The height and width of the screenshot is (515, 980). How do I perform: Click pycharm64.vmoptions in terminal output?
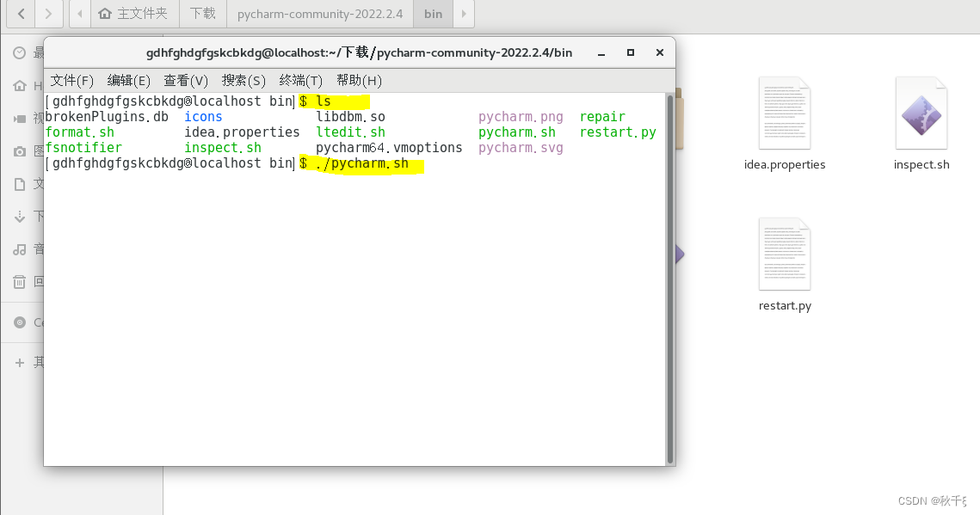(389, 148)
